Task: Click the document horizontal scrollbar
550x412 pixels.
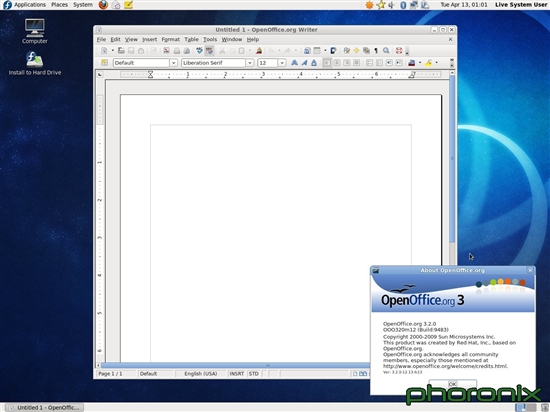Action: pyautogui.click(x=235, y=365)
